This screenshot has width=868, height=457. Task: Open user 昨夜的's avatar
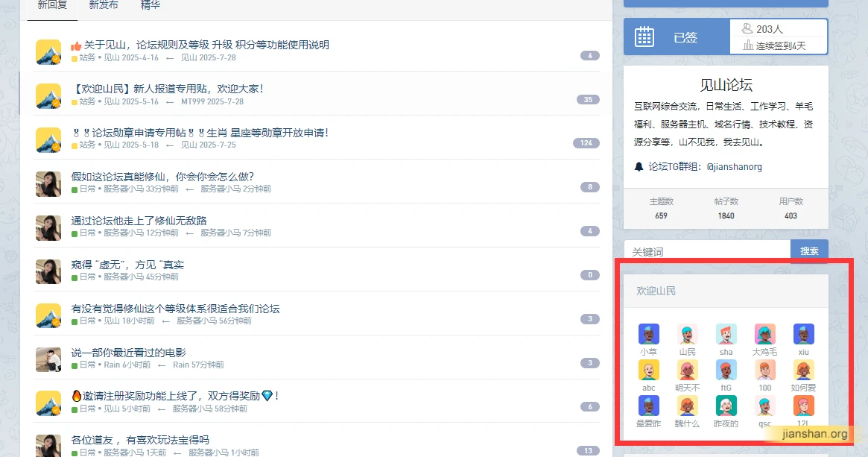[726, 406]
